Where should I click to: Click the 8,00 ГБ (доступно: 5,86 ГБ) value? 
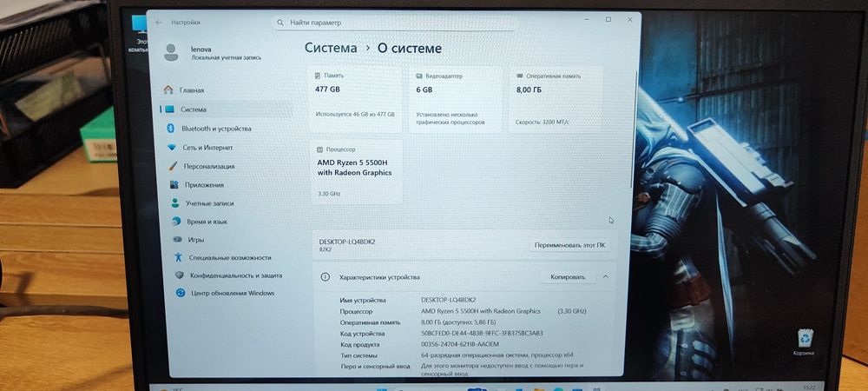[458, 322]
